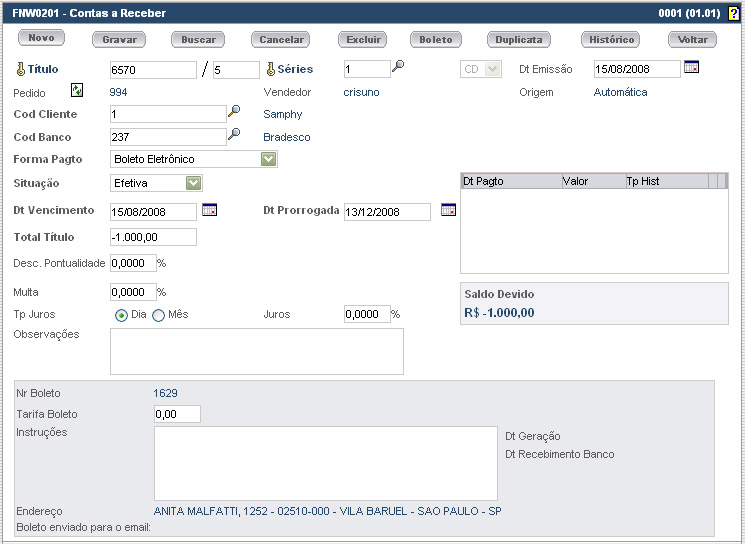Select the Mês radio button

[x=158, y=315]
